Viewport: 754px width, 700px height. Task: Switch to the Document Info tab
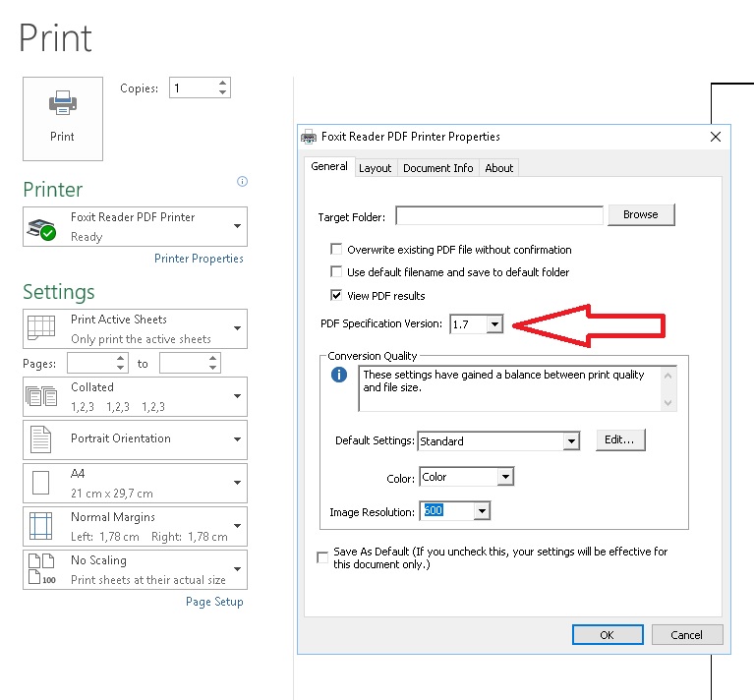point(438,168)
